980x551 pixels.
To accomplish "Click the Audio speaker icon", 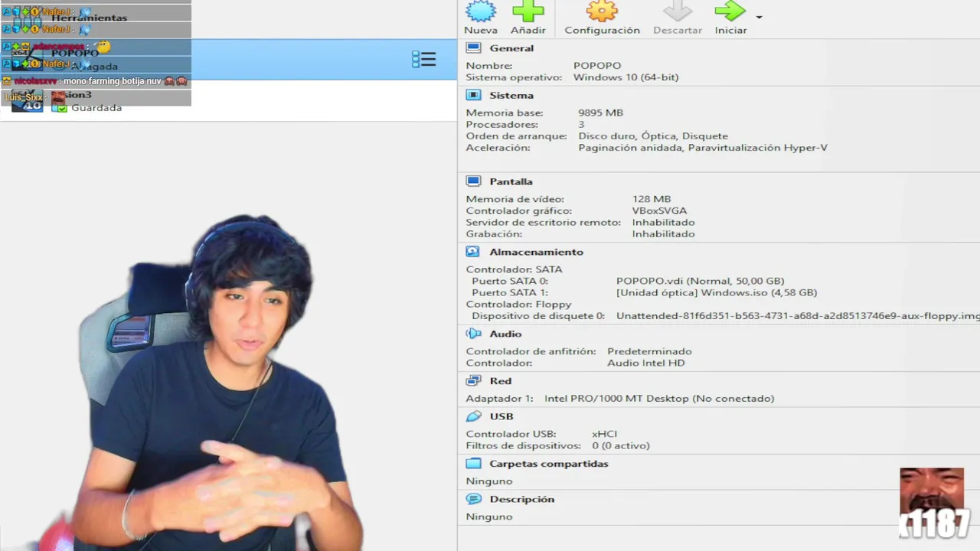I will point(473,334).
